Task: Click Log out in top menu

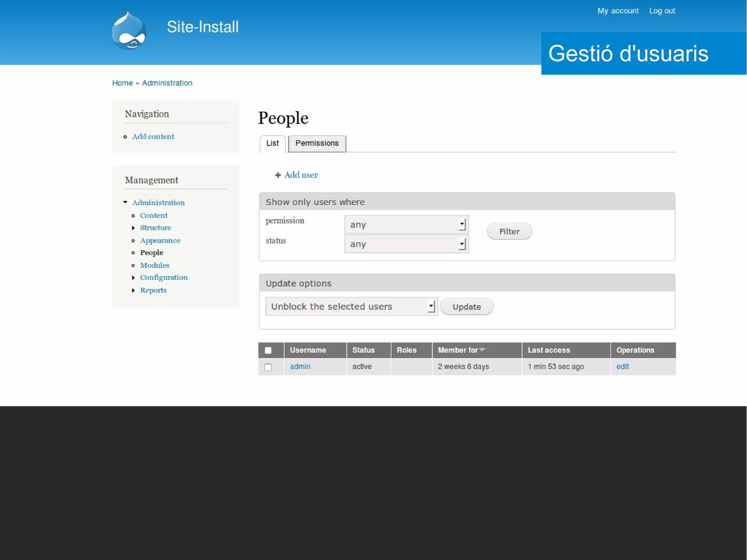Action: click(x=662, y=11)
